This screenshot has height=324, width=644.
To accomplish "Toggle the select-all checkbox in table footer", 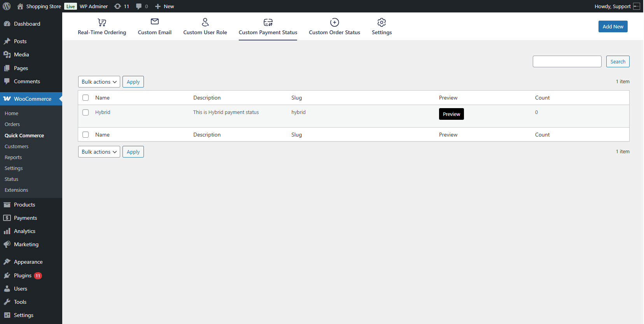I will [x=86, y=135].
